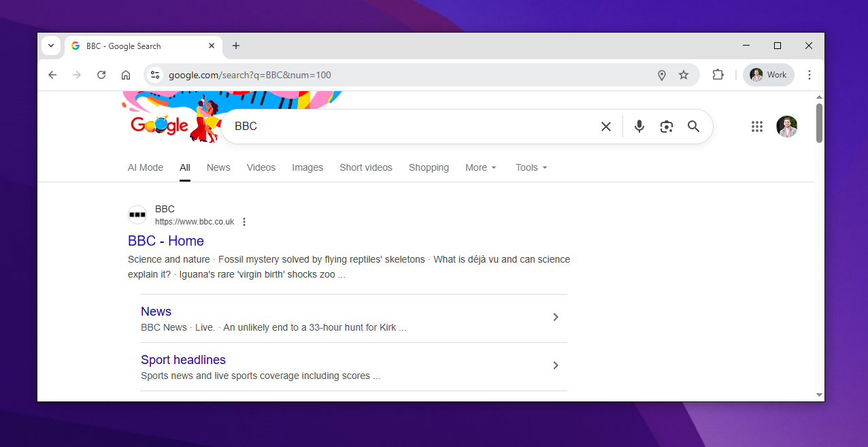Open the Google apps grid

click(x=756, y=127)
